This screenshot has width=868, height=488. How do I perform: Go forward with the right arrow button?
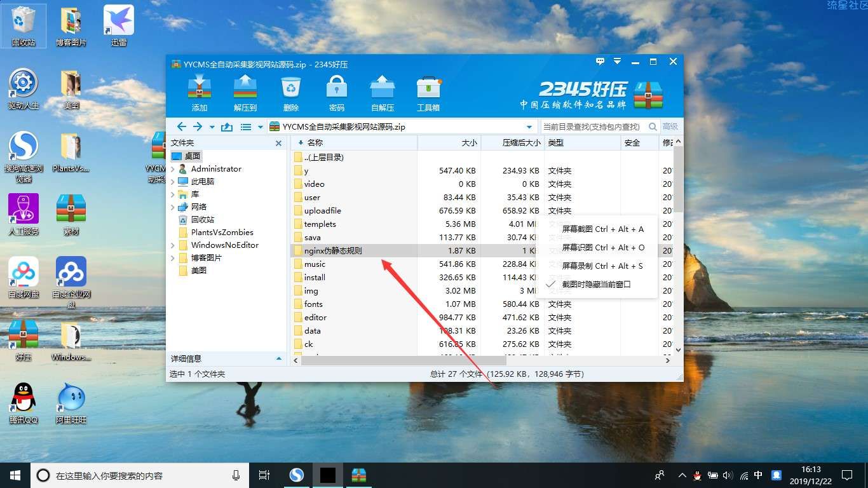point(198,126)
